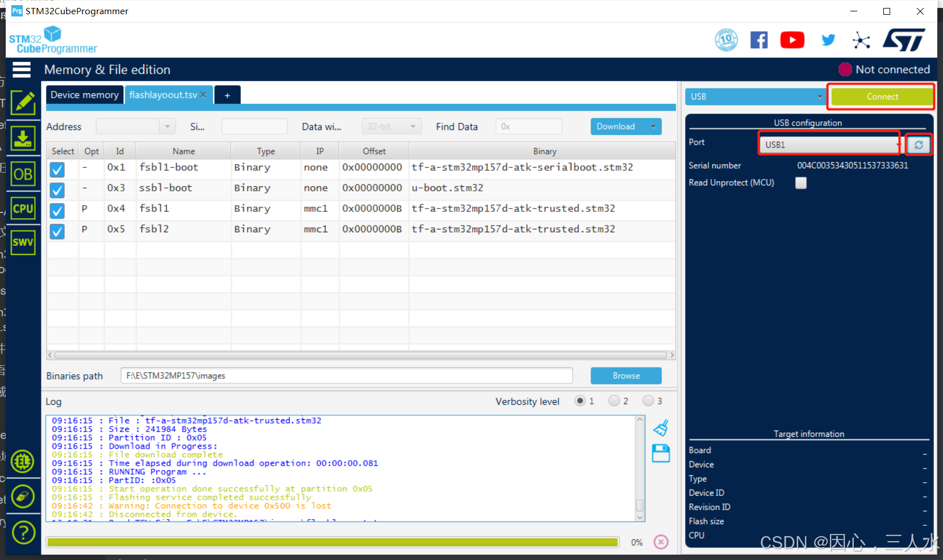Click the Binaries path input field
The width and height of the screenshot is (943, 560).
tap(347, 376)
